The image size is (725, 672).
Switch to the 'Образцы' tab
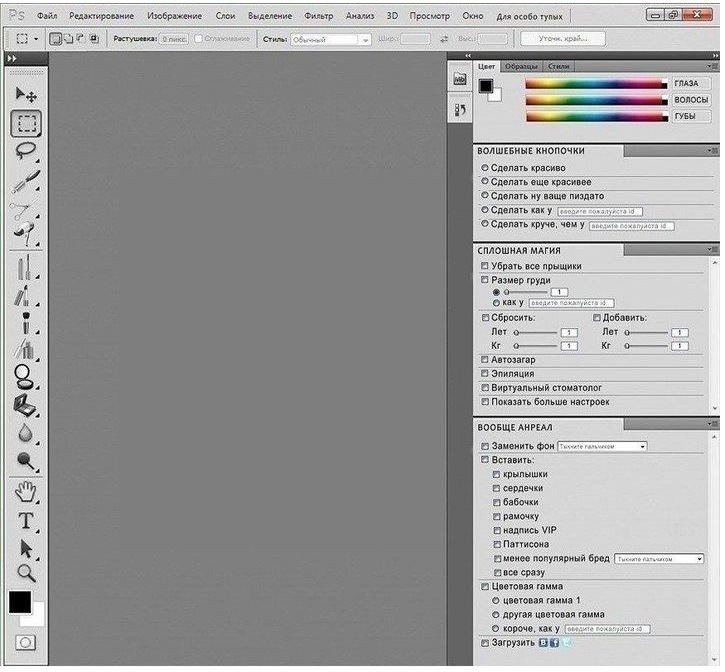coord(520,66)
